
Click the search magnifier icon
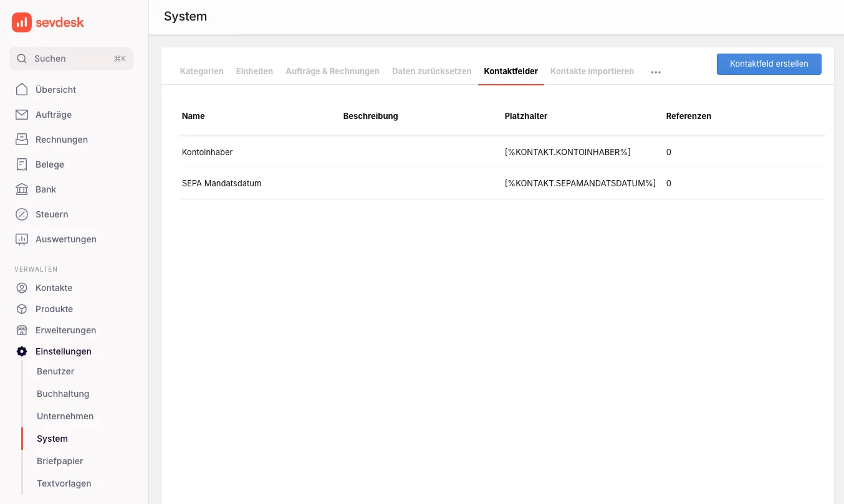22,59
